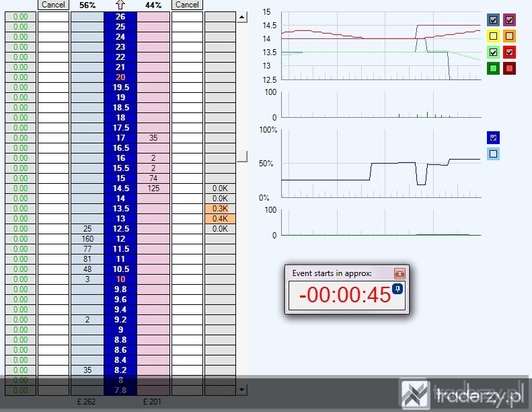Click the lay cell at price 13.5
Screen dimensions: 532x412
[x=153, y=208]
